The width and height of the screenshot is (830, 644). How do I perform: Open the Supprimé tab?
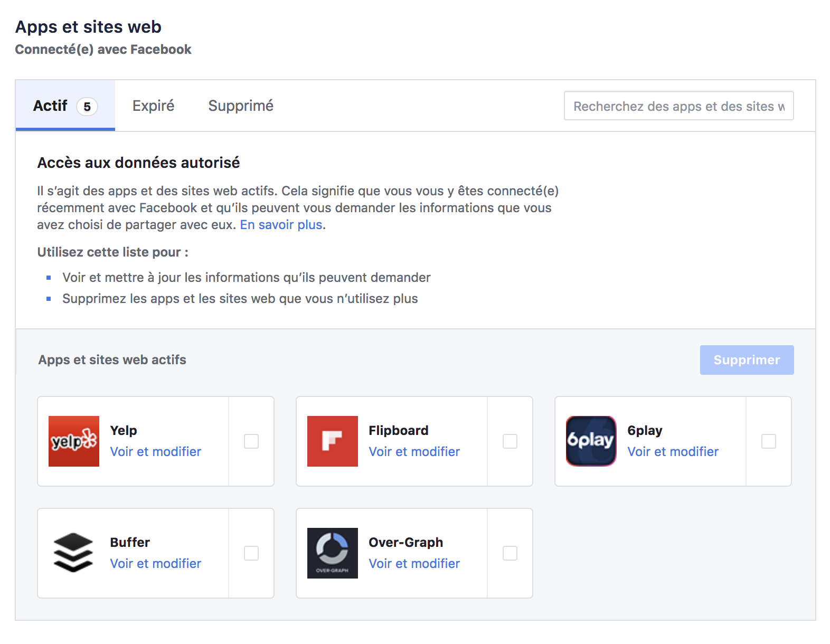[x=241, y=106]
